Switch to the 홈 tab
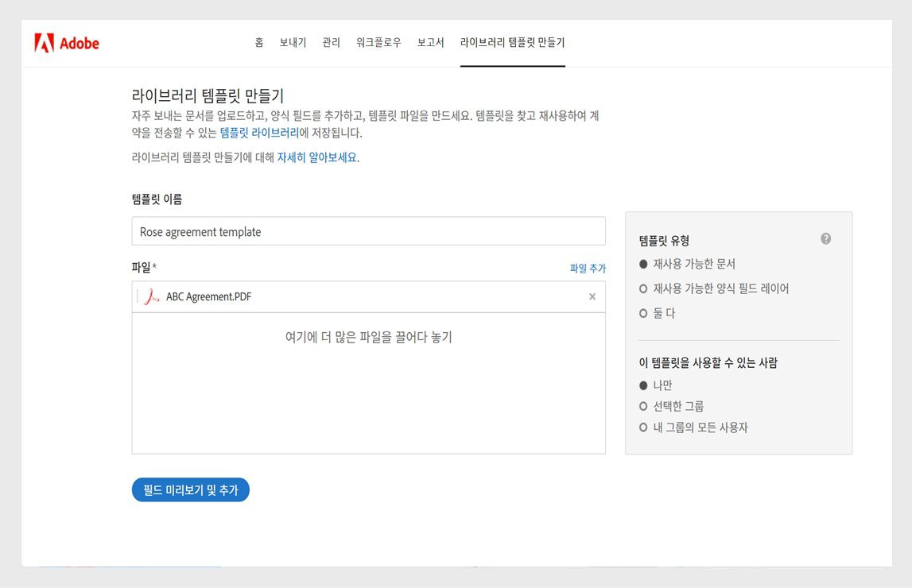The width and height of the screenshot is (912, 588). (258, 43)
